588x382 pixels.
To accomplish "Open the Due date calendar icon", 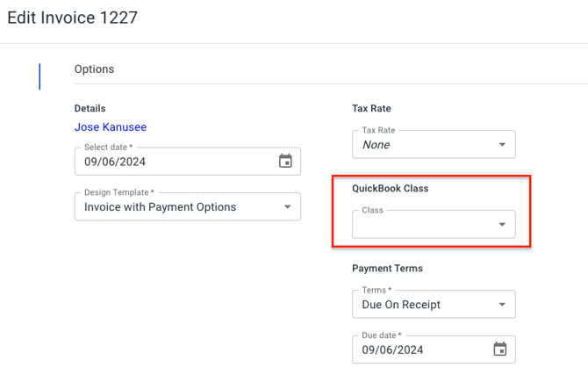I will 500,350.
